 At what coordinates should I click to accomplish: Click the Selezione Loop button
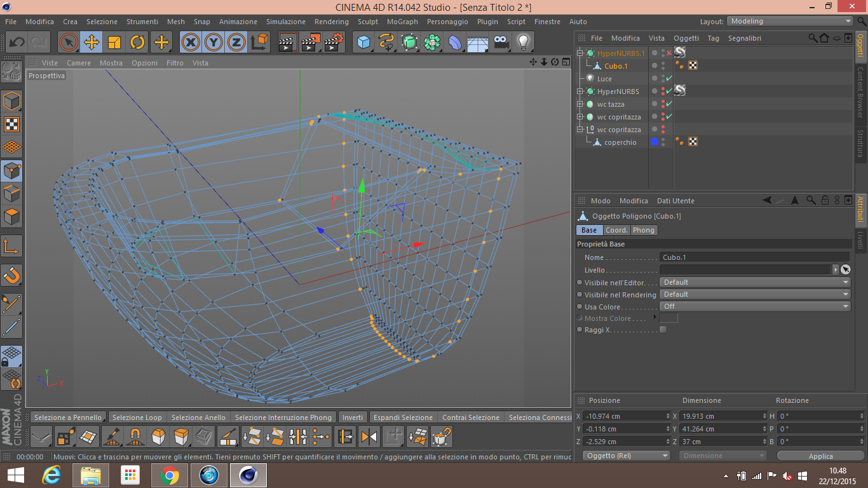[x=137, y=417]
